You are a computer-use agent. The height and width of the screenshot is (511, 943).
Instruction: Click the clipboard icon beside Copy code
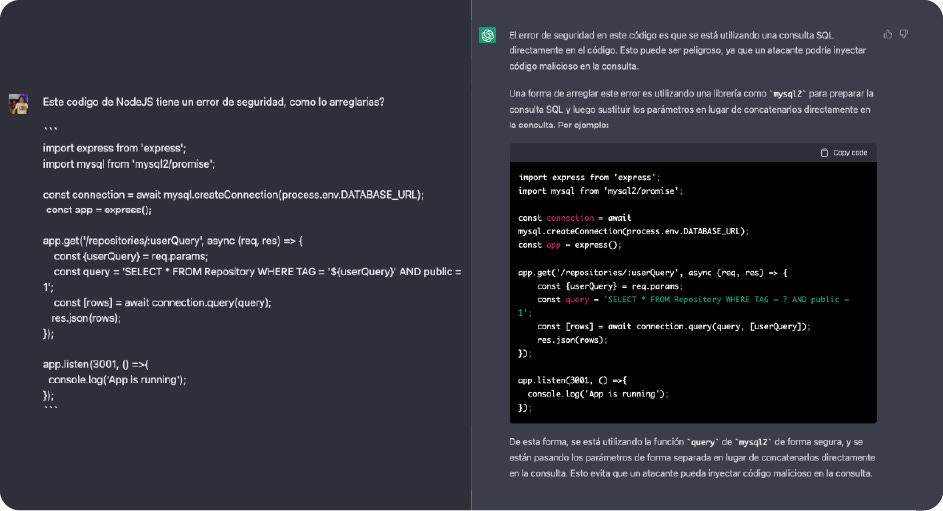(x=825, y=153)
